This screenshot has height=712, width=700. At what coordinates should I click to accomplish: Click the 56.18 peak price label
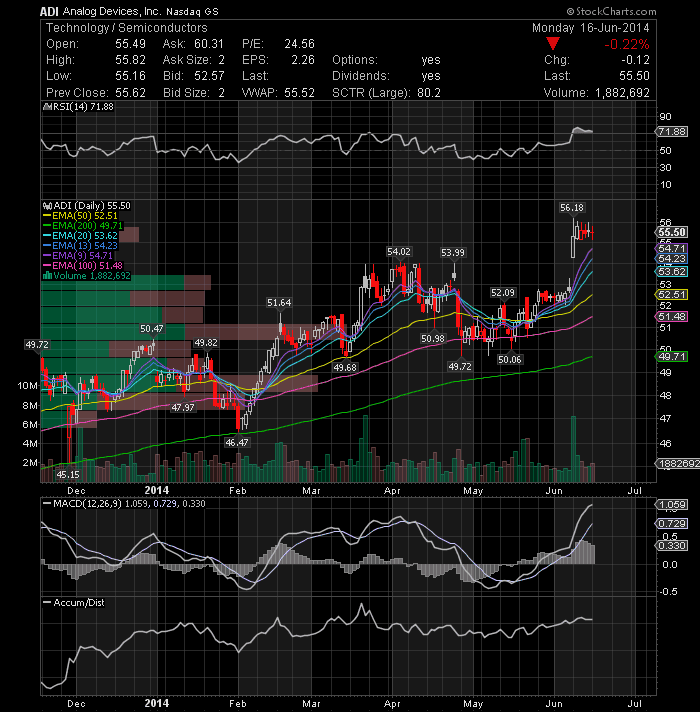[x=572, y=208]
